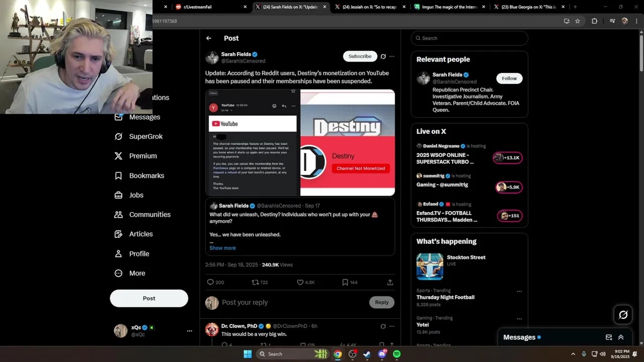The height and width of the screenshot is (362, 644).
Task: Open Communities in the sidebar
Action: pyautogui.click(x=142, y=215)
